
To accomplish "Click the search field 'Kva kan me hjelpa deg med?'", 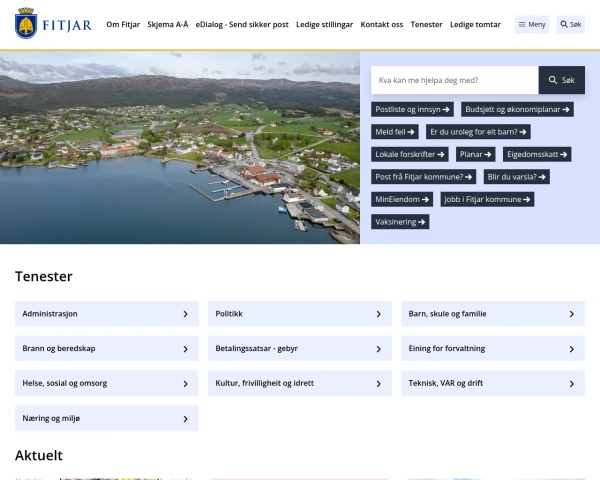I will point(454,80).
